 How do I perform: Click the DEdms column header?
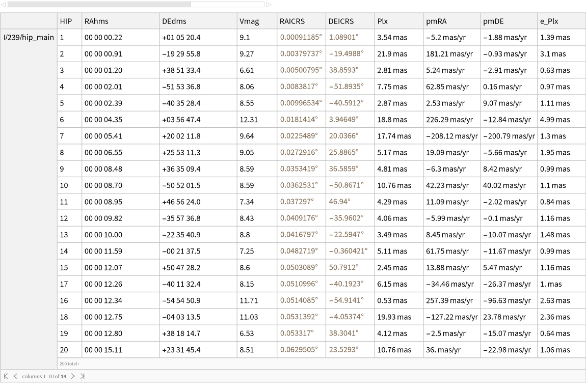(174, 21)
